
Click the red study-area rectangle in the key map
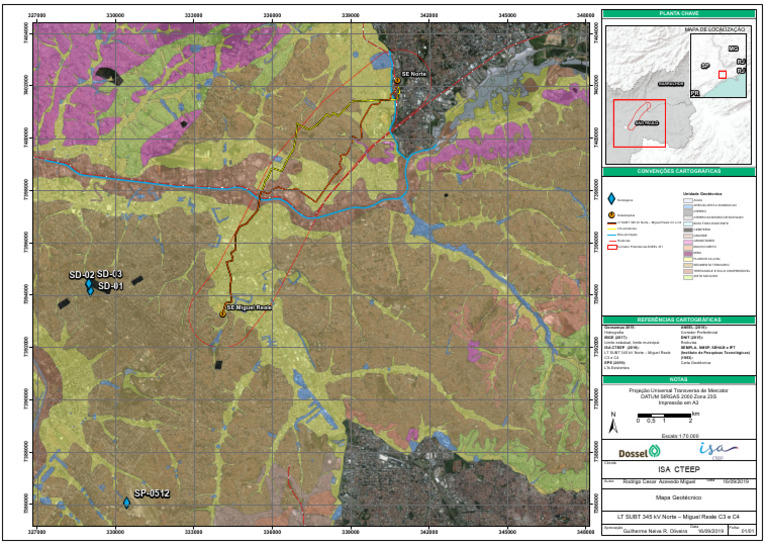639,123
